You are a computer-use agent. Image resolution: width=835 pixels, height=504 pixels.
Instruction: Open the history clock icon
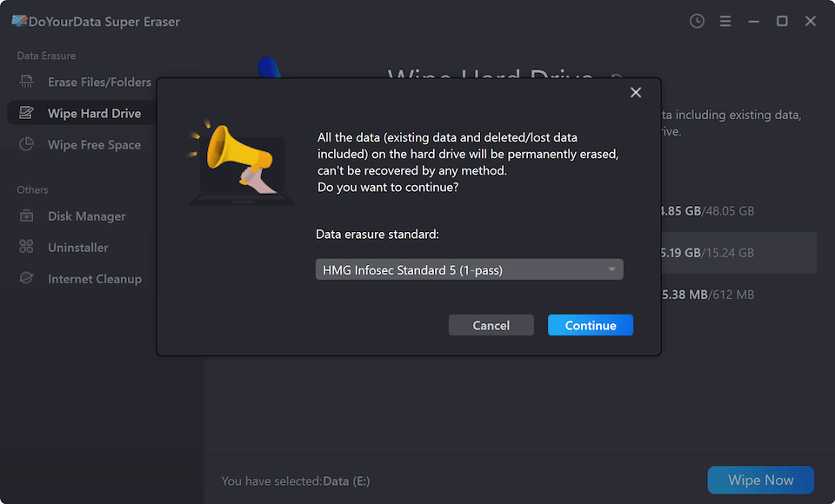pyautogui.click(x=697, y=22)
